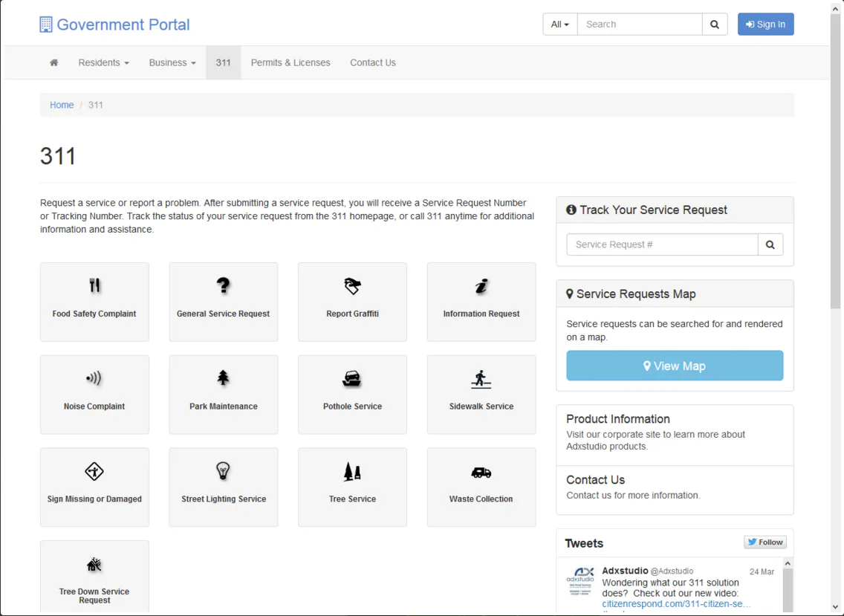Viewport: 844px width, 616px height.
Task: Click the Sign In button
Action: coord(765,25)
